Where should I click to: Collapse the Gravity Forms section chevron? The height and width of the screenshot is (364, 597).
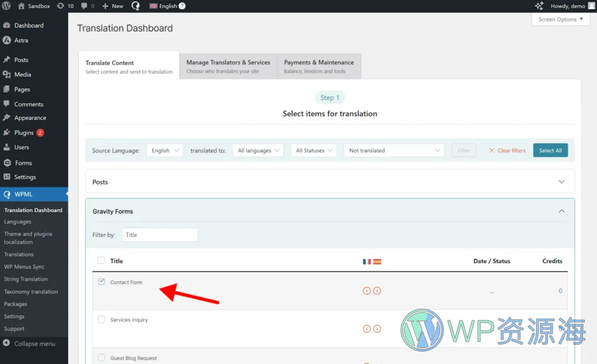pos(561,211)
